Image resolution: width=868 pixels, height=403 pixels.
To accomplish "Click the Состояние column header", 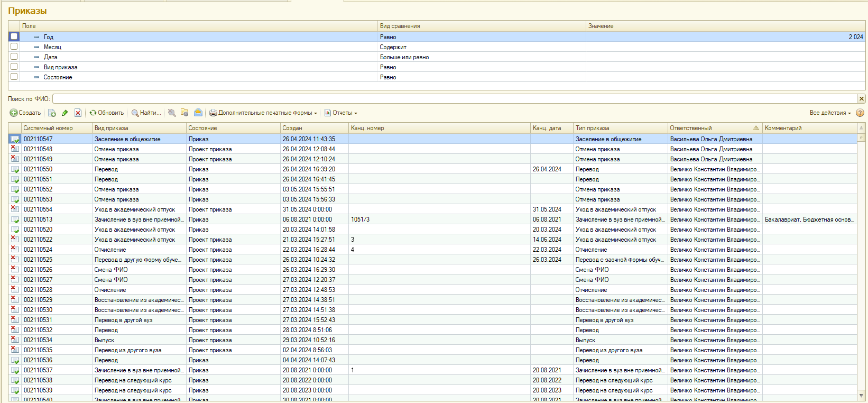I will pos(233,128).
